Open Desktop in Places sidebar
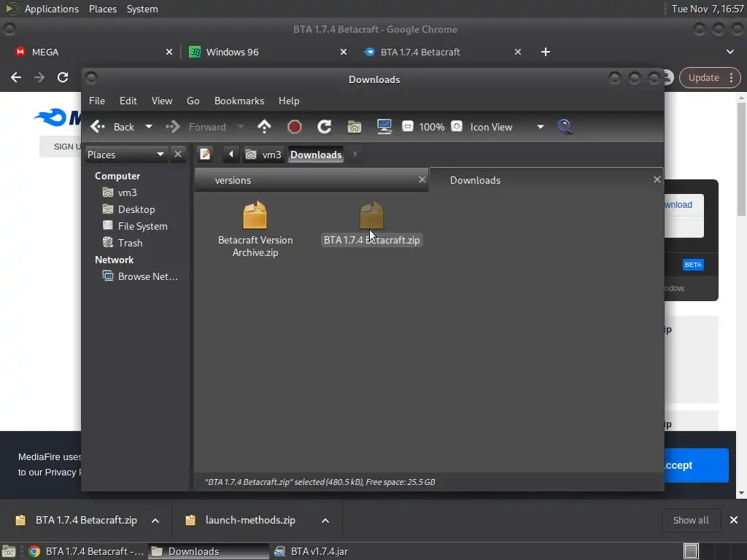The height and width of the screenshot is (560, 747). click(136, 209)
